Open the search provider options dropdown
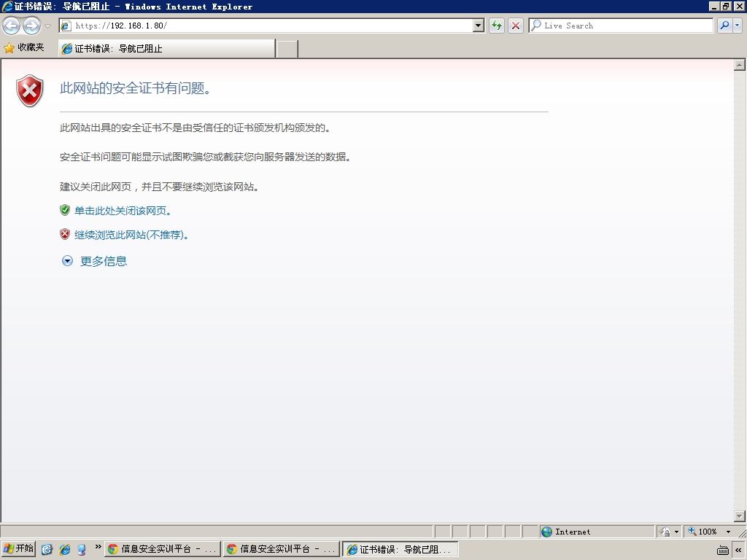Viewport: 747px width, 560px height. [738, 26]
